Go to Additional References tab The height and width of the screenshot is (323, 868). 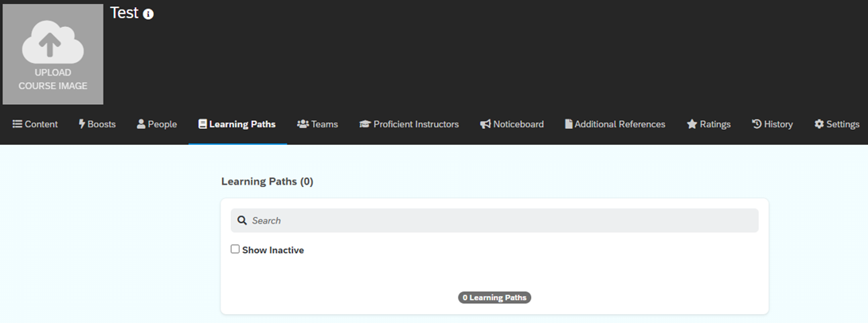615,124
